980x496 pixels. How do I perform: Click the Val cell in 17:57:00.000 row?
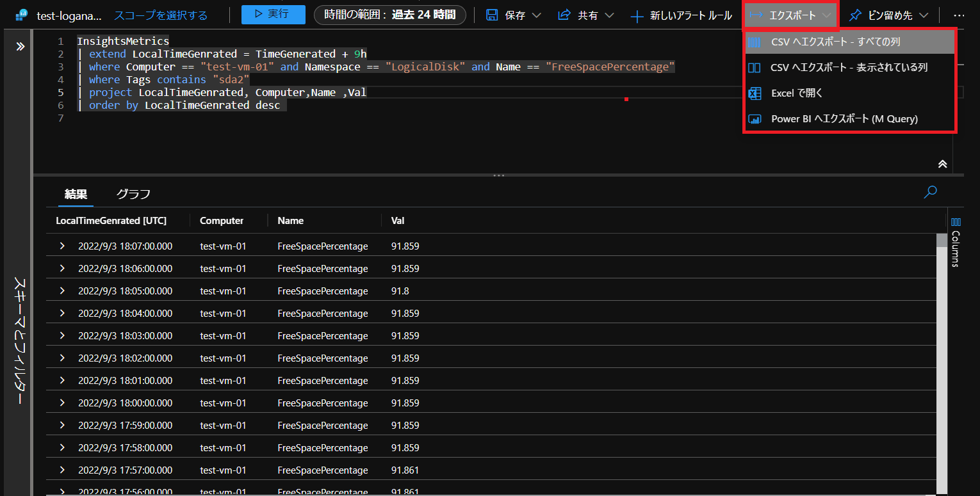coord(405,470)
